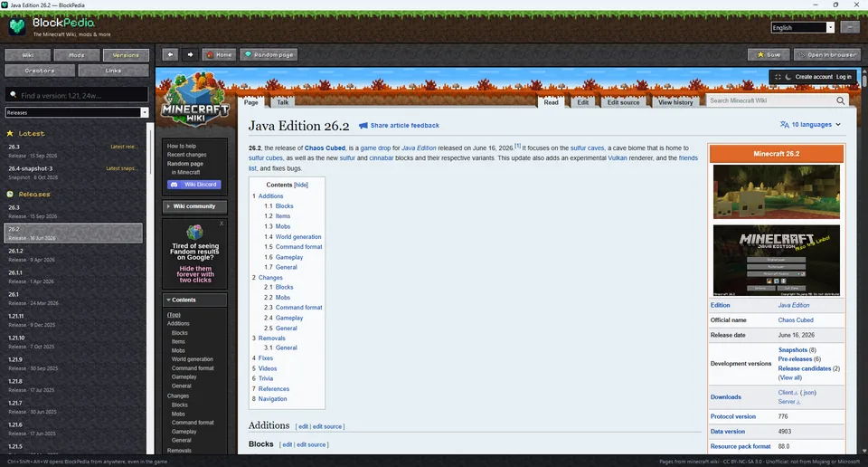The width and height of the screenshot is (868, 467).
Task: Click Open in browser button
Action: (827, 55)
